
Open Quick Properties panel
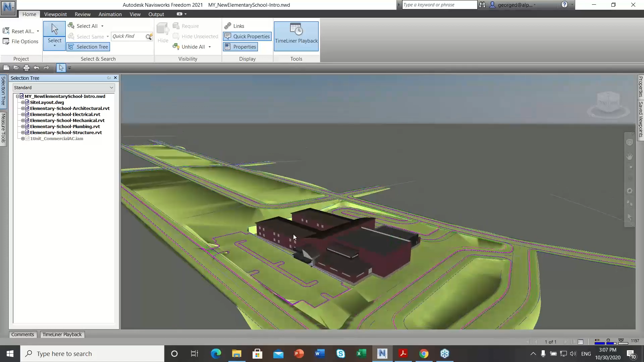[x=248, y=36]
